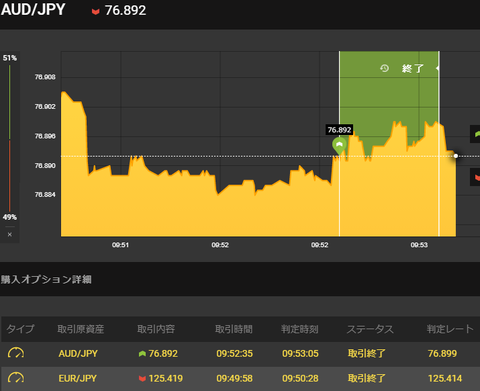Click the 購入オプション詳細 section header
480x391 pixels.
click(x=46, y=279)
